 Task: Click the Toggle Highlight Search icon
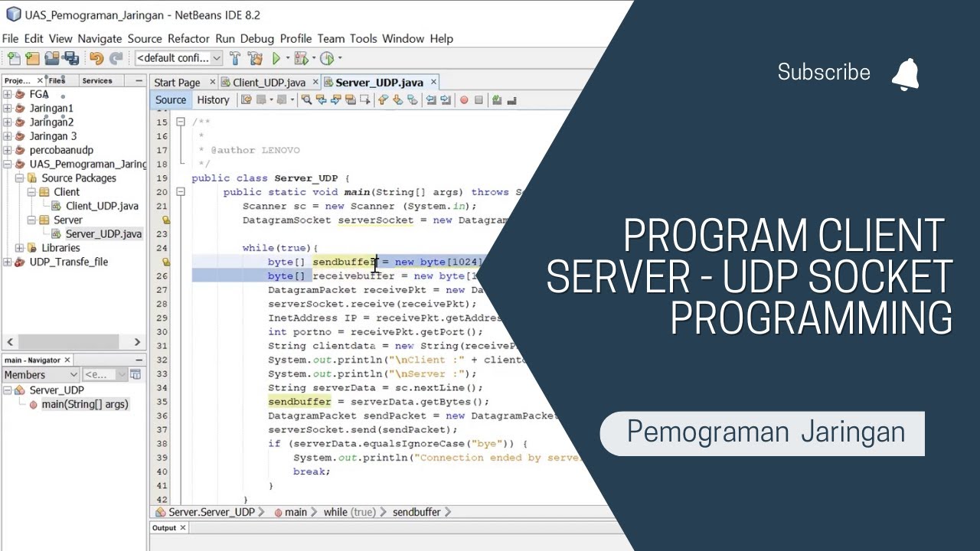click(351, 99)
